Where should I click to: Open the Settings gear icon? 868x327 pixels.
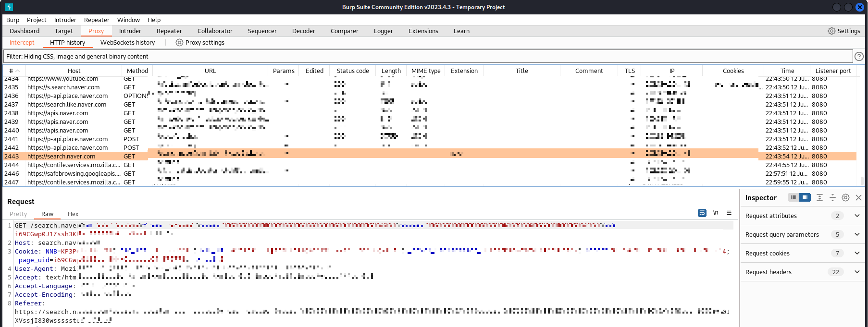831,31
